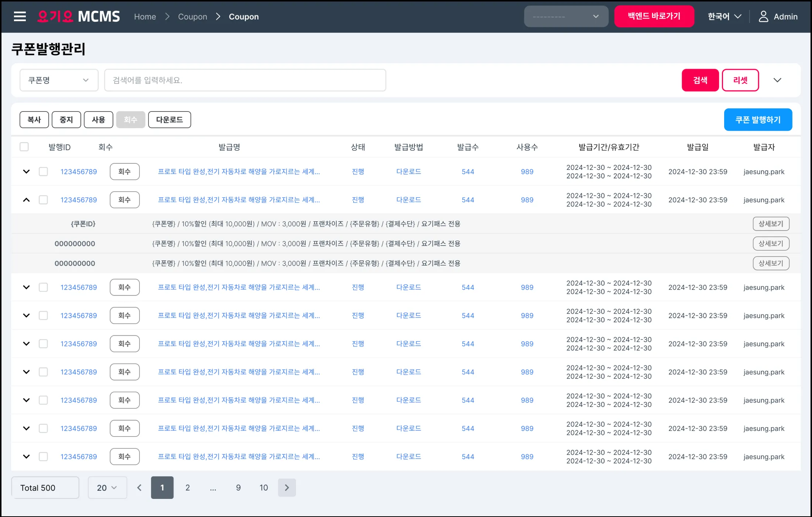Expand the first coupon row chevron
This screenshot has height=517, width=812.
pos(26,172)
